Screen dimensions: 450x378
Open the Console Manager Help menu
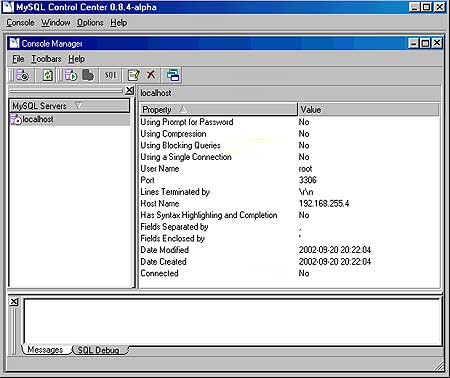(77, 59)
